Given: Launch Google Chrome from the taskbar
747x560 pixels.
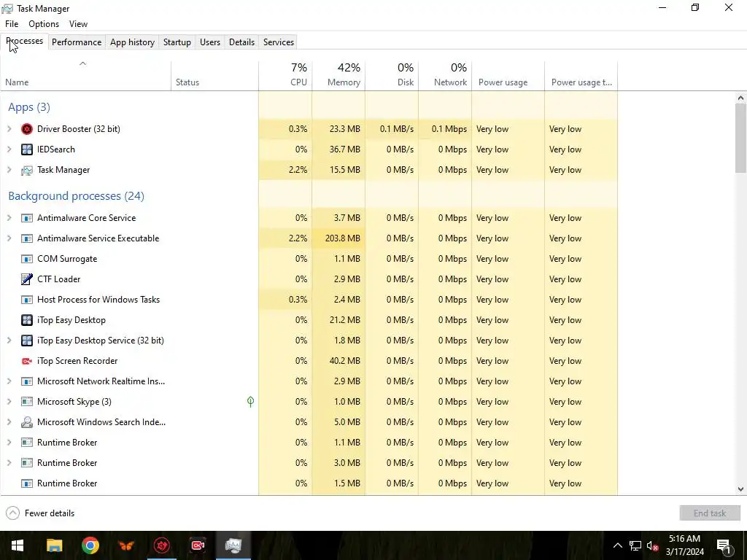Looking at the screenshot, I should [x=90, y=545].
